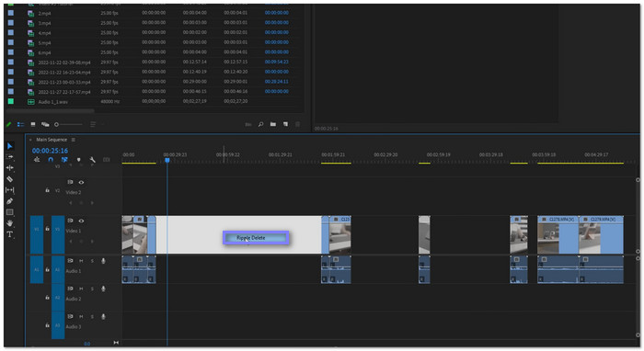Toggle lock on Video 1 track

click(x=47, y=229)
